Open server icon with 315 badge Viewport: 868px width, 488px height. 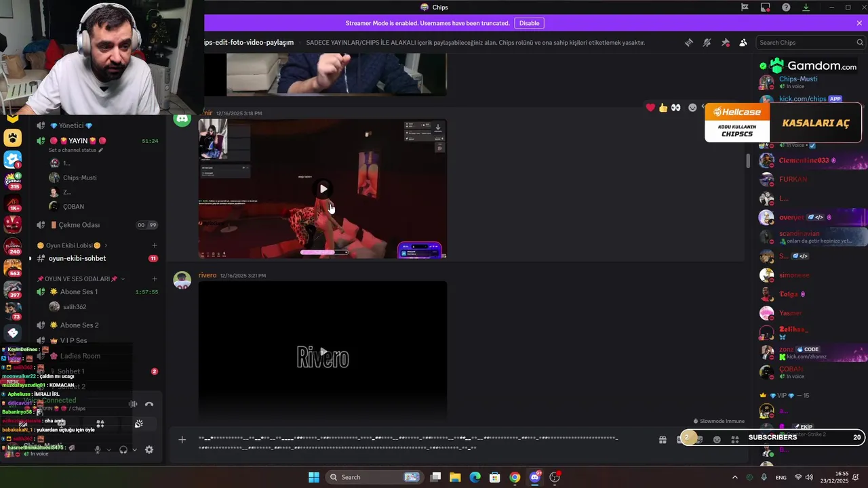tap(13, 180)
